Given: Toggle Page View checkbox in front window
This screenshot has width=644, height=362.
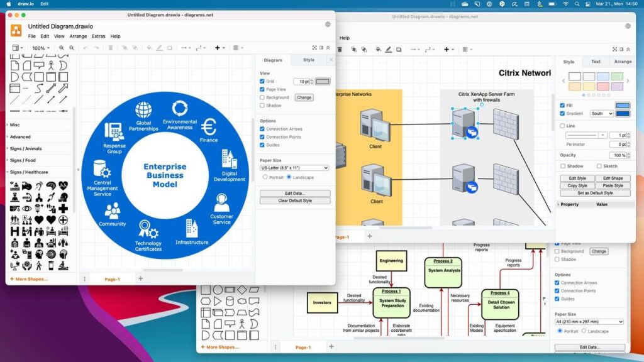Looking at the screenshot, I should (262, 89).
